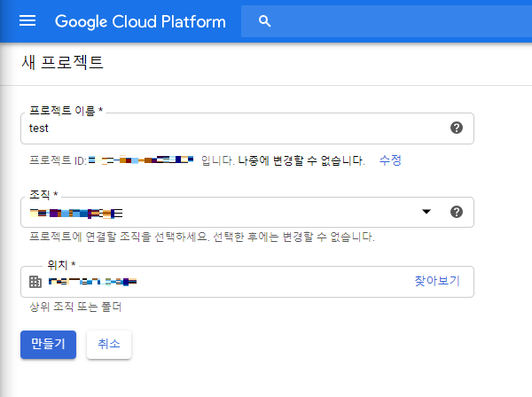Click the search magnifier icon
This screenshot has height=397, width=532.
click(x=264, y=21)
